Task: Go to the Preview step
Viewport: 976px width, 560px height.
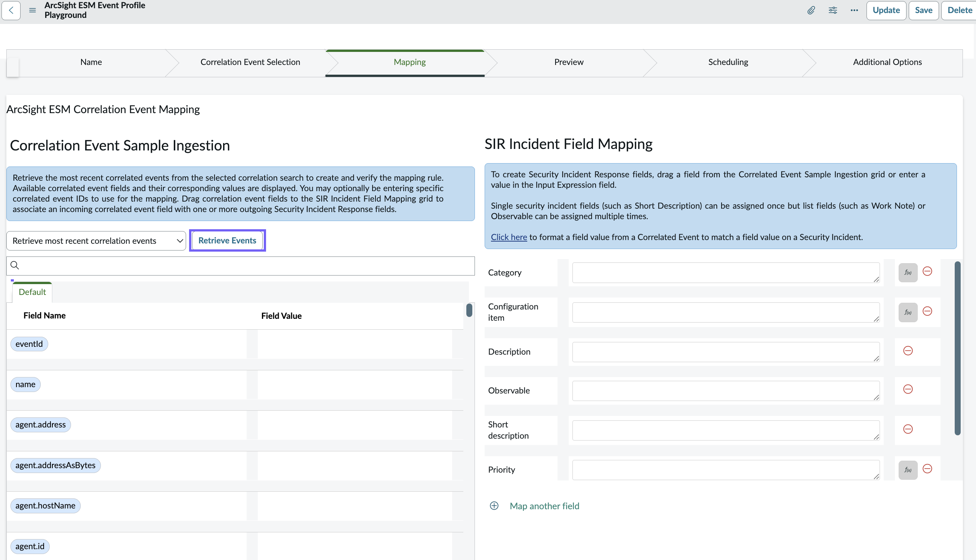Action: tap(569, 62)
